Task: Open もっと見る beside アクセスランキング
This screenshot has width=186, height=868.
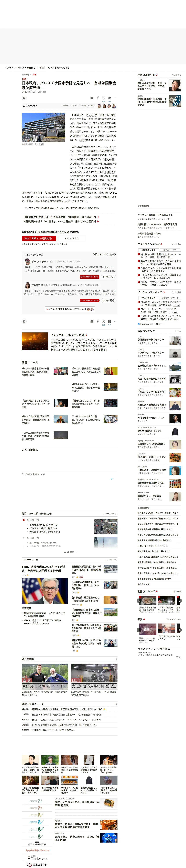Action: [176, 244]
